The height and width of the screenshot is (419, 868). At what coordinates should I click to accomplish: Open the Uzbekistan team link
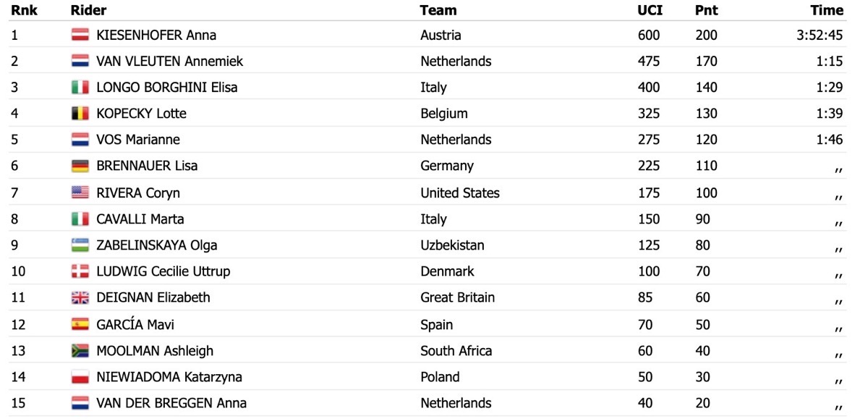(x=452, y=245)
